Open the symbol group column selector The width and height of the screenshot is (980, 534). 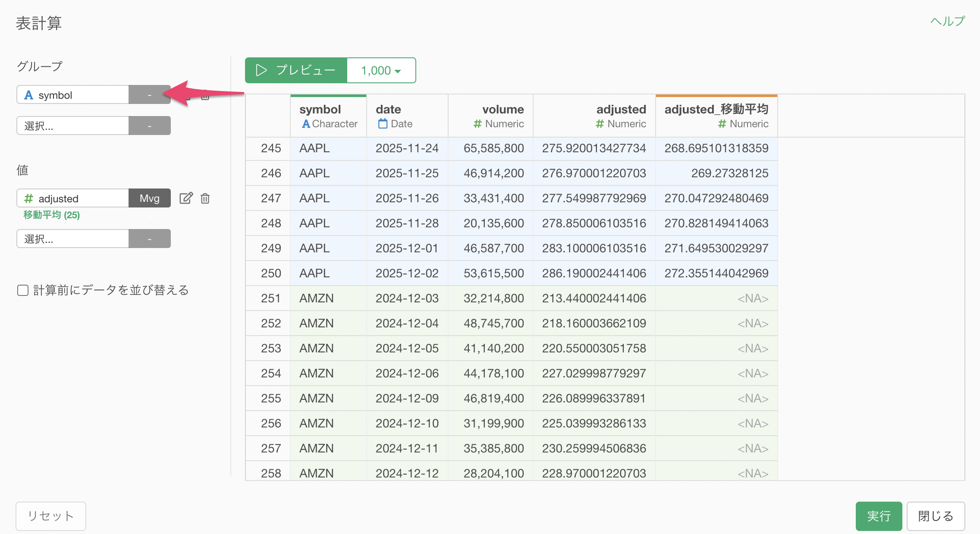point(72,95)
